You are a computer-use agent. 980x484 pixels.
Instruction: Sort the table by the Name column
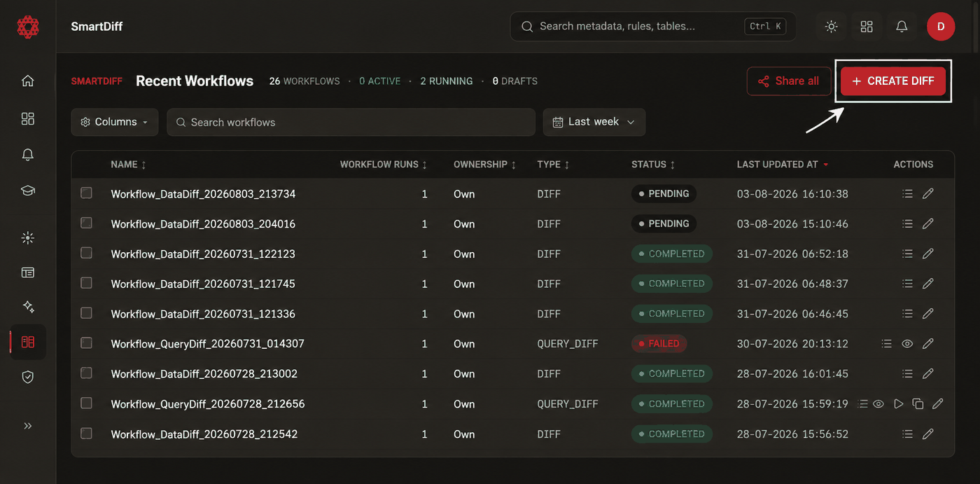[x=128, y=165]
